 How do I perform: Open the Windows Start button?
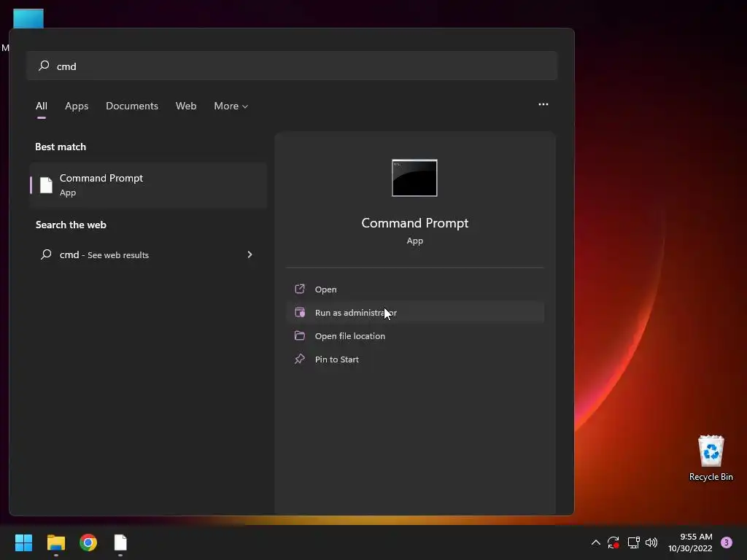(23, 542)
